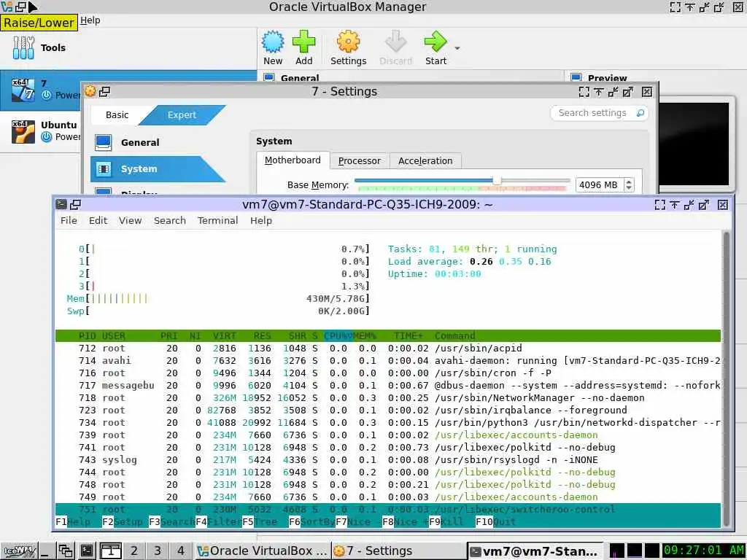Select the /usr/sbin/rsyslogd process row
This screenshot has height=560, width=747.
pyautogui.click(x=388, y=459)
